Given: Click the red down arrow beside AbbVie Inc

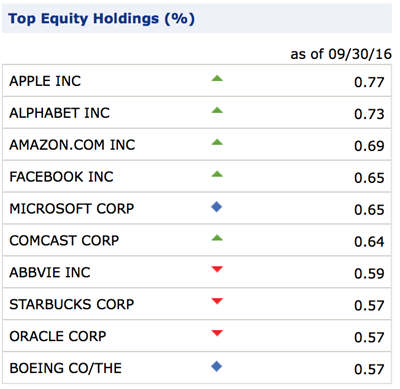Looking at the screenshot, I should click(x=217, y=269).
